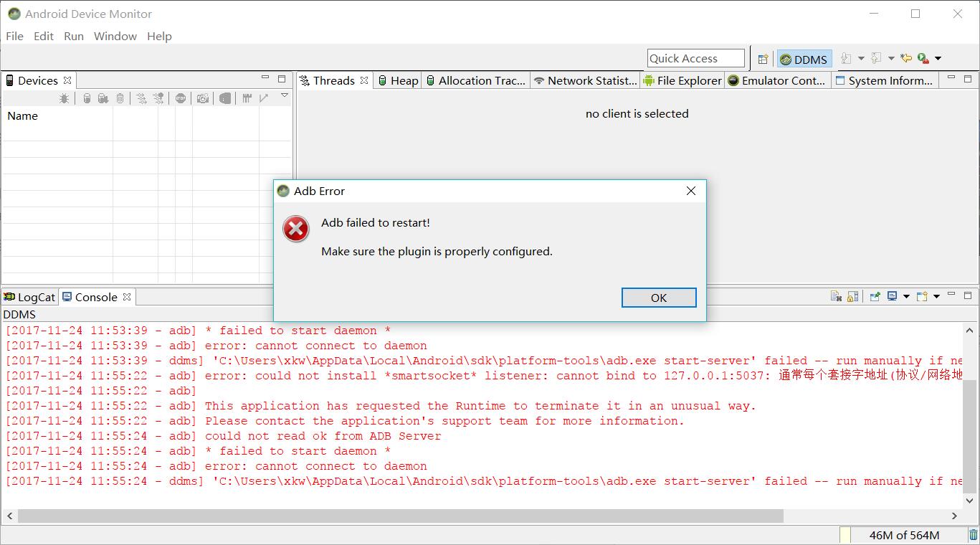This screenshot has width=980, height=545.
Task: Switch to the Threads tab
Action: point(333,80)
